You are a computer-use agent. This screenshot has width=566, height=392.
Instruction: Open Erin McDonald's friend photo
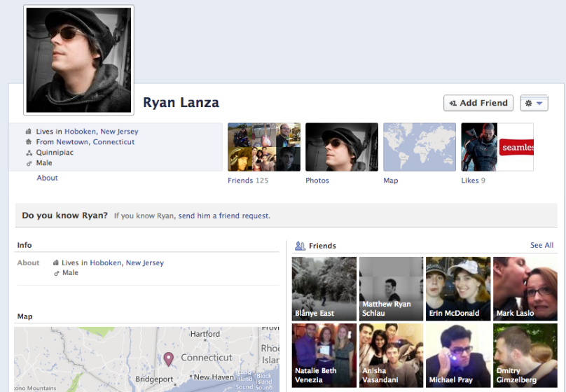(458, 288)
